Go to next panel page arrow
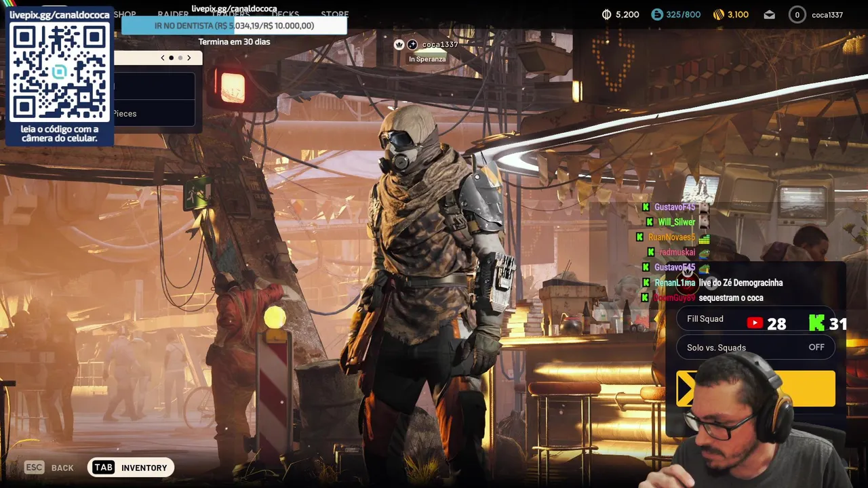868x488 pixels. pos(189,58)
